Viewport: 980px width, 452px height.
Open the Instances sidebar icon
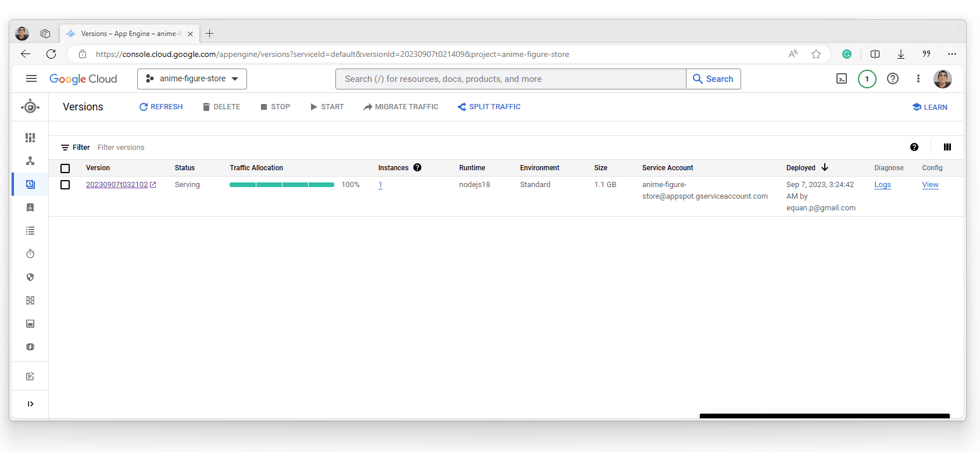30,207
